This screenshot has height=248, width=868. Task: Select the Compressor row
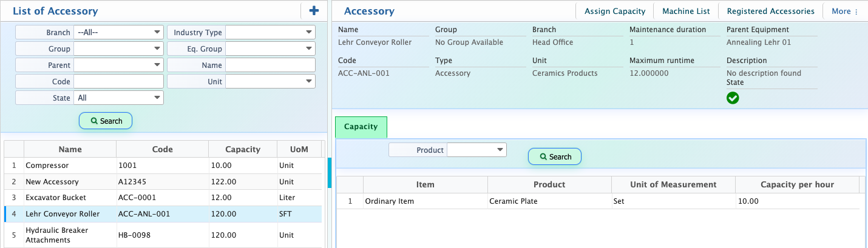click(163, 165)
